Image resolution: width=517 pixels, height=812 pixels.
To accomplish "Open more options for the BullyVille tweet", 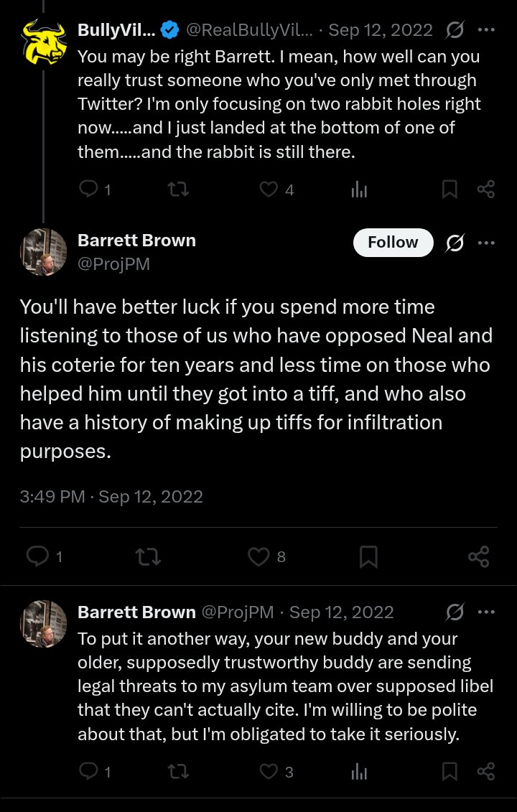I will 486,30.
